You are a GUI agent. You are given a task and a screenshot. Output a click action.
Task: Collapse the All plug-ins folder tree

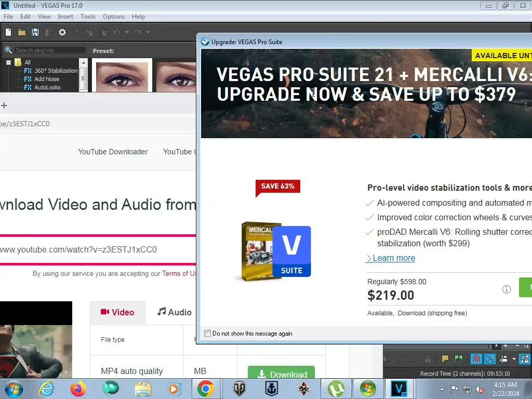pyautogui.click(x=8, y=62)
